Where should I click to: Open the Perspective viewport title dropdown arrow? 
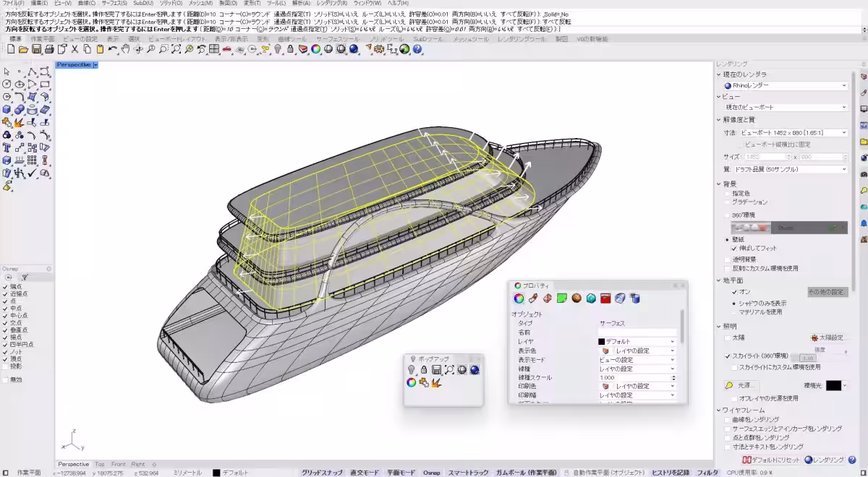95,65
